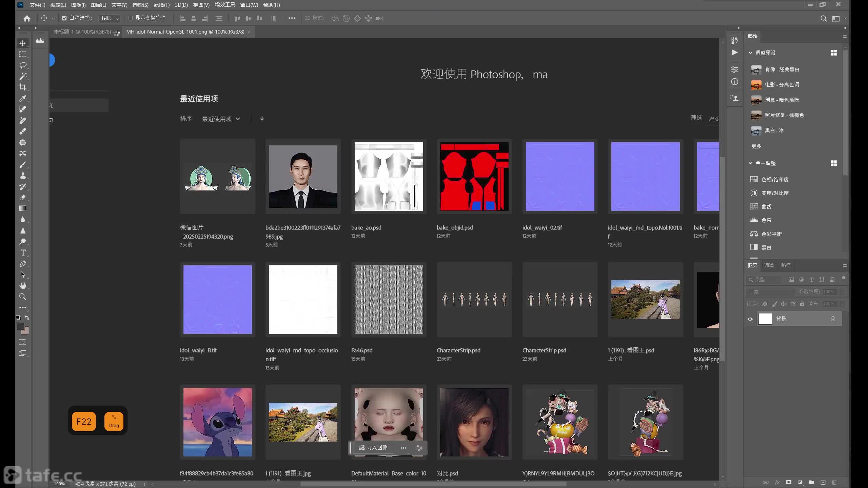Click the 导入图像 button
Screen dimensions: 868x488
[374, 448]
